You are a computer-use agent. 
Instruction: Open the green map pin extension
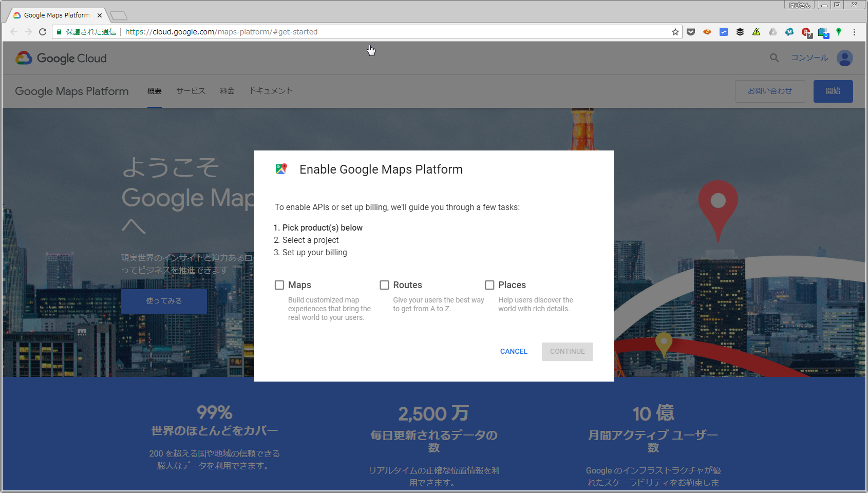[x=839, y=32]
